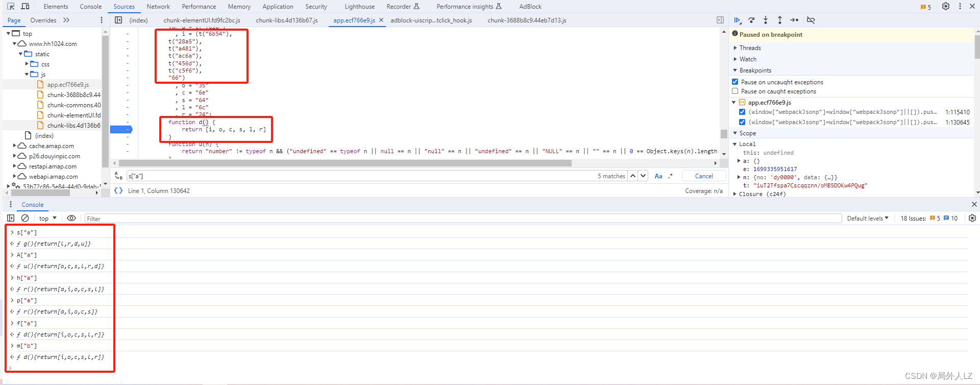
Task: Close the app.ecf766e9.js editor tab
Action: (x=381, y=20)
